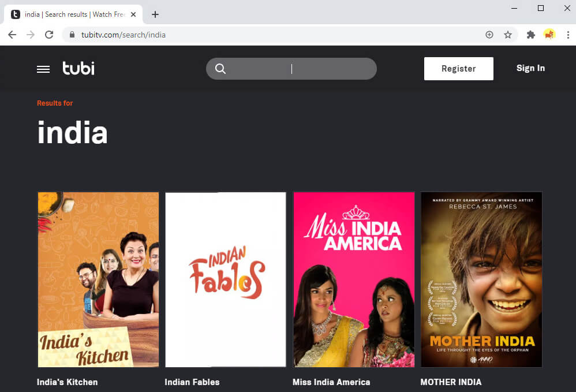Open Chrome three-dot menu
The image size is (576, 392).
(568, 35)
